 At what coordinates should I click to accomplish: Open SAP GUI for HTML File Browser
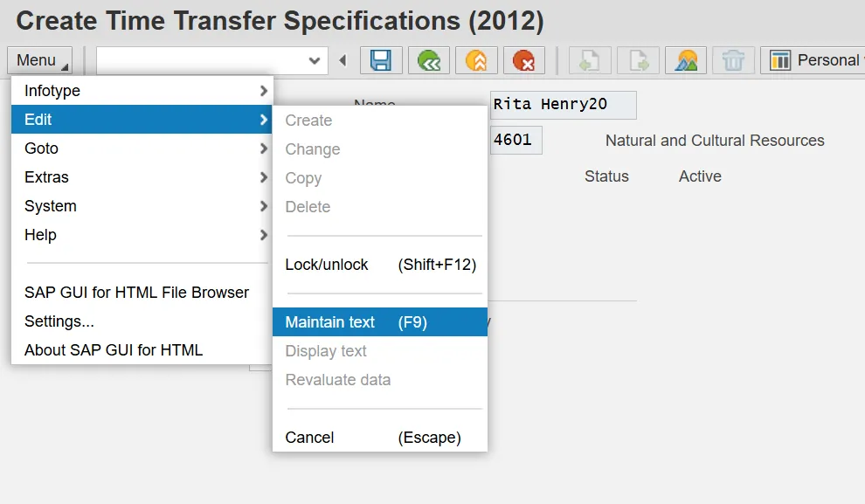pyautogui.click(x=136, y=293)
